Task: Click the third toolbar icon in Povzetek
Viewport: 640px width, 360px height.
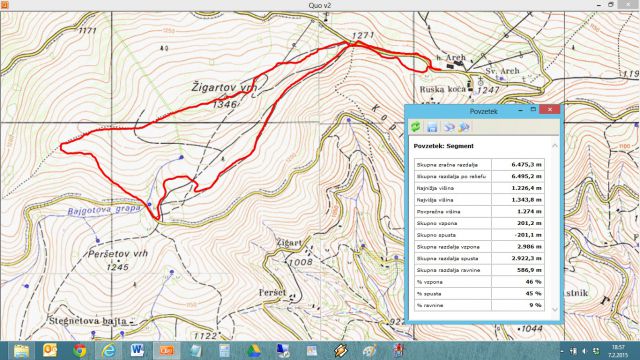Action: tap(449, 127)
